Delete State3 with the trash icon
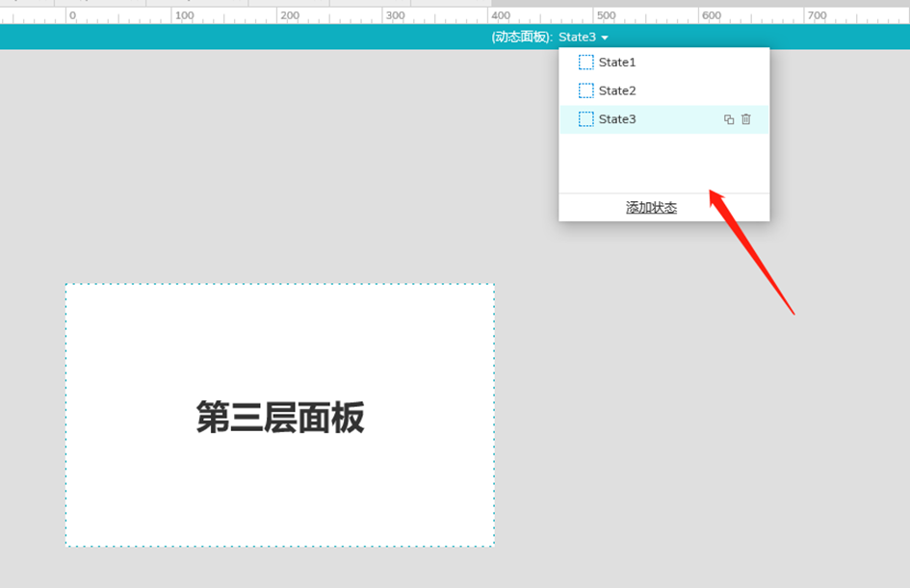 (x=746, y=119)
